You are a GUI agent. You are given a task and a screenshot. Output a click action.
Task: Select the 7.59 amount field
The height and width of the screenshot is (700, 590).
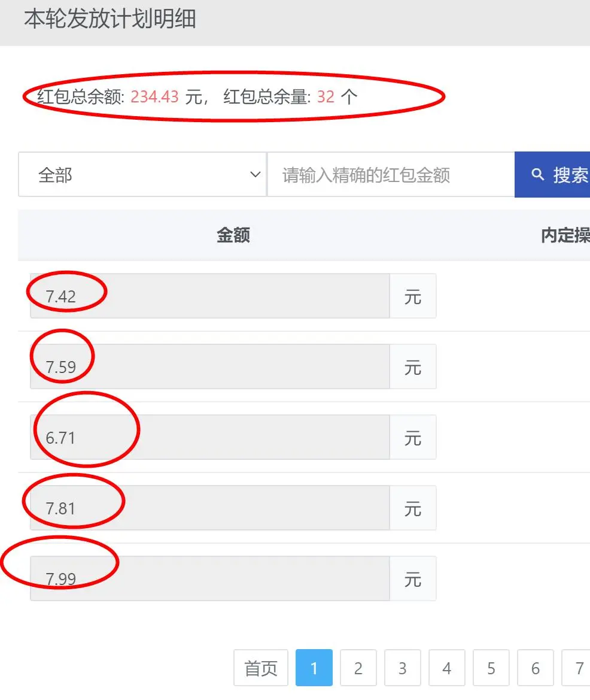click(209, 367)
